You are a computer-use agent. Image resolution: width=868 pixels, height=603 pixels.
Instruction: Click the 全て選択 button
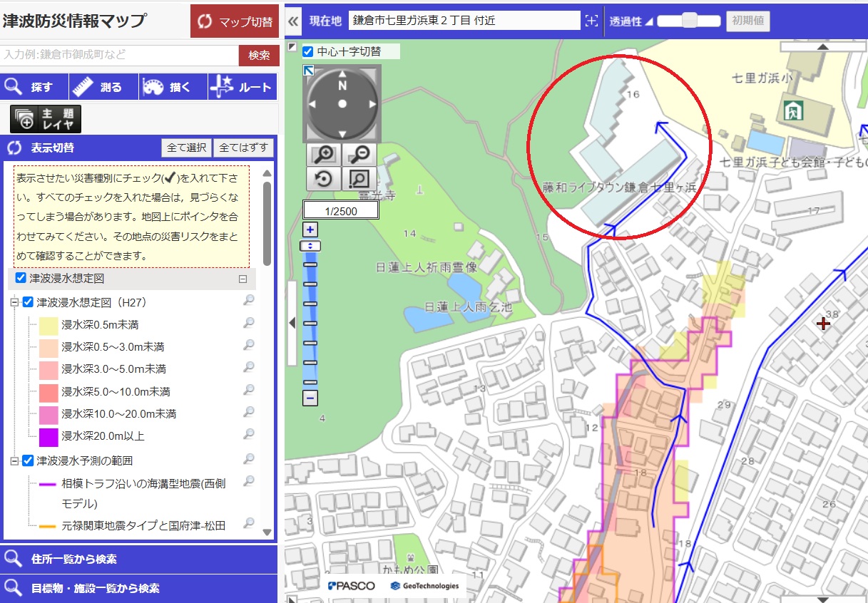click(186, 148)
